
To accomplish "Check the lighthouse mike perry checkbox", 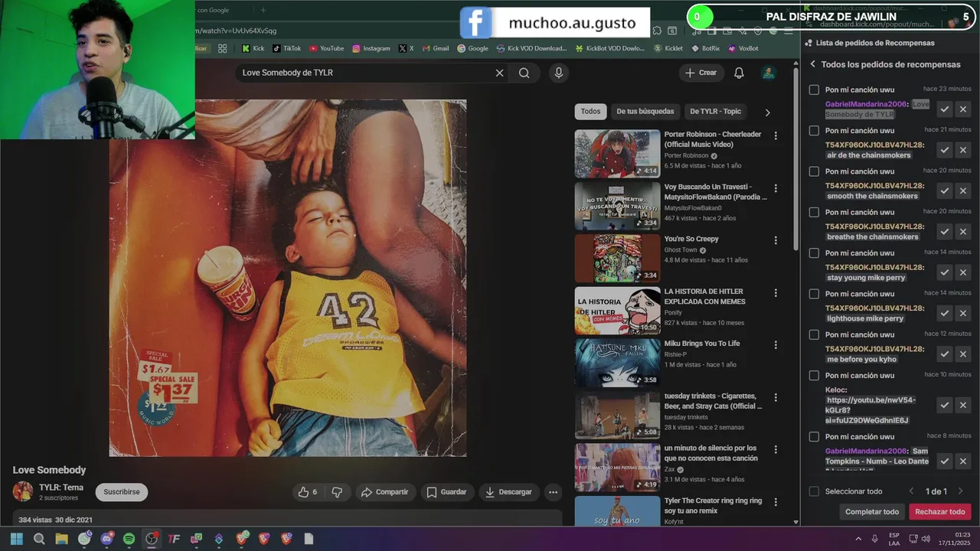I will coord(814,294).
